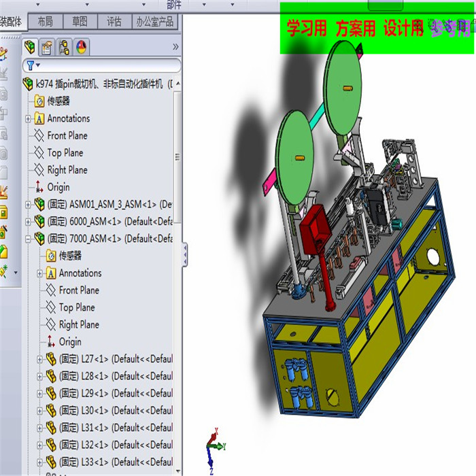Open the tree filter funnel dropdown

[33, 65]
